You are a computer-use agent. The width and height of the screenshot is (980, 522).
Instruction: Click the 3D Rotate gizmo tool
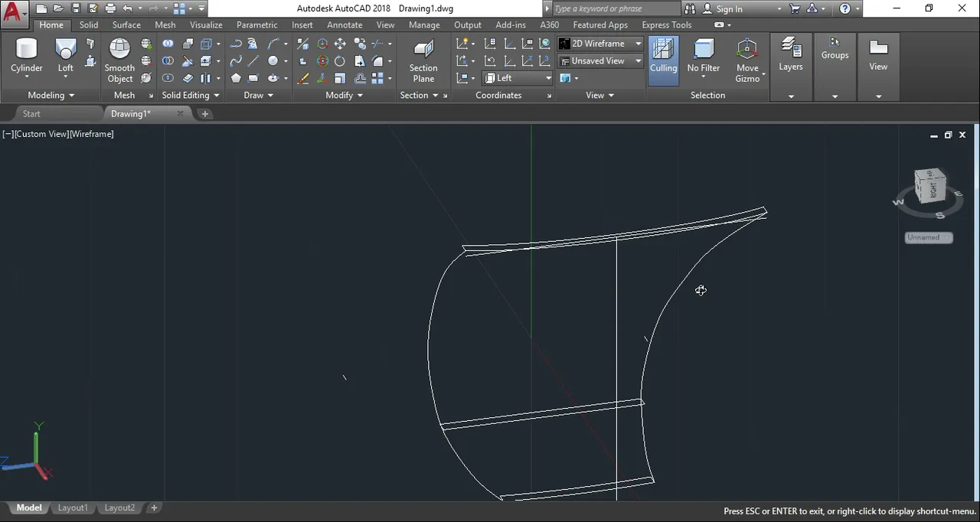coord(322,61)
